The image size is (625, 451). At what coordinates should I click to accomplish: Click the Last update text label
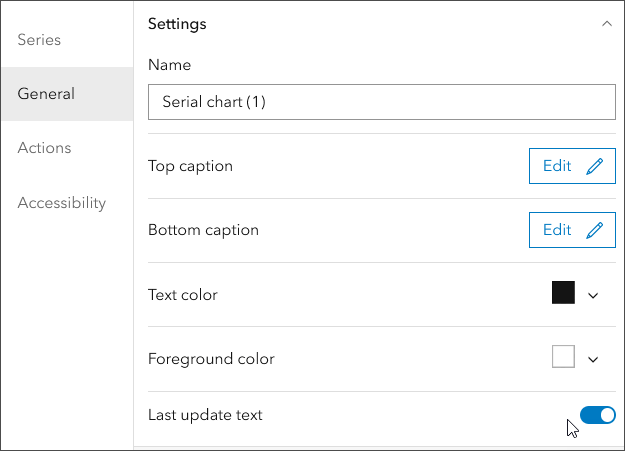point(205,414)
